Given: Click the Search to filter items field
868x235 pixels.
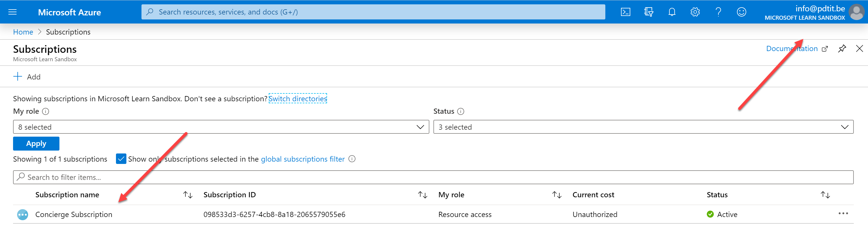Looking at the screenshot, I should [433, 177].
